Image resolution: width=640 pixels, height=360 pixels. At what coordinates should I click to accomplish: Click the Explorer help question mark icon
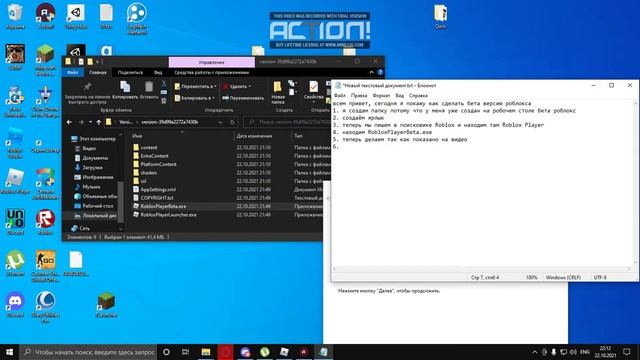[380, 72]
